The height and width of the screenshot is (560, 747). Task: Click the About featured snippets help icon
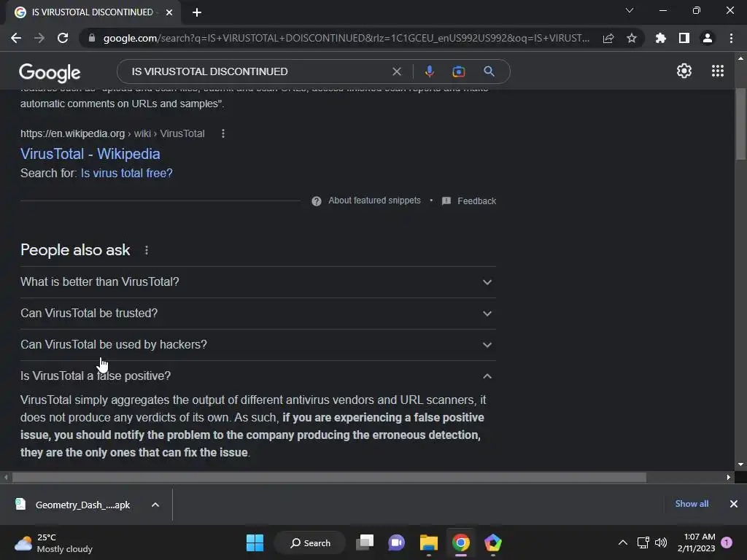(317, 201)
